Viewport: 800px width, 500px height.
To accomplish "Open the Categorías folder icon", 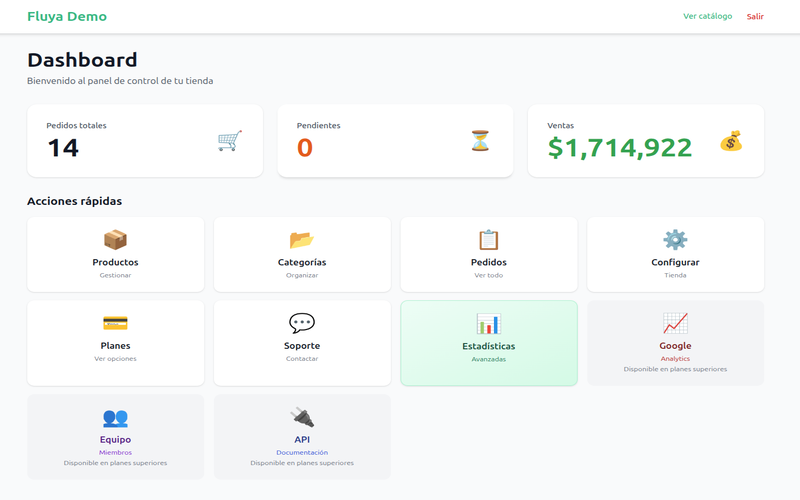I will (302, 240).
